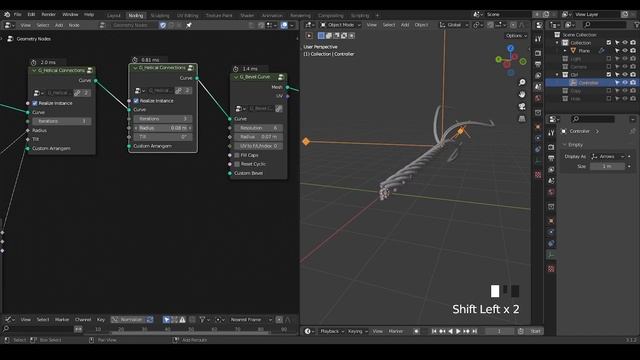640x360 pixels.
Task: Click the viewport pan hand icon
Action: (522, 95)
